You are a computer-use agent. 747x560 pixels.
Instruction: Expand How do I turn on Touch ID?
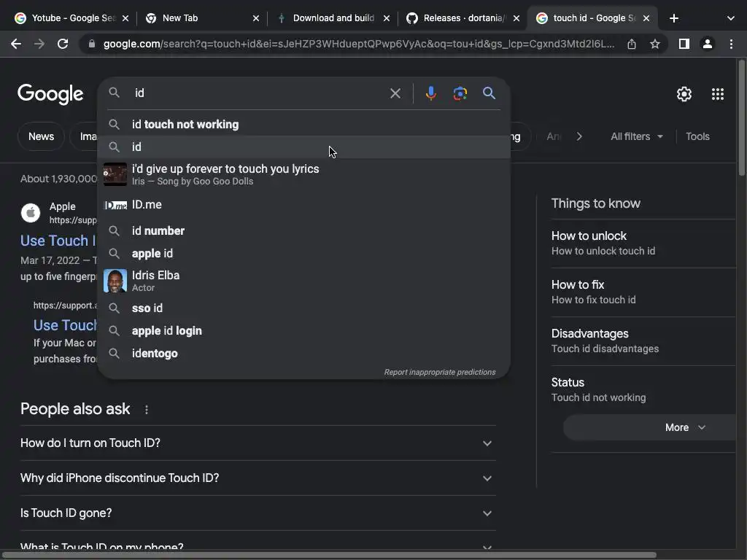coord(258,443)
